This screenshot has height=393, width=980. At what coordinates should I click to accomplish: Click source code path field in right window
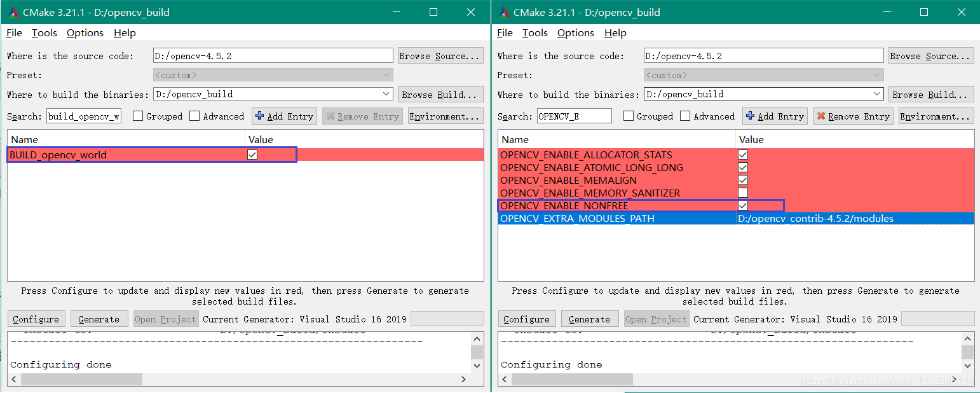764,56
